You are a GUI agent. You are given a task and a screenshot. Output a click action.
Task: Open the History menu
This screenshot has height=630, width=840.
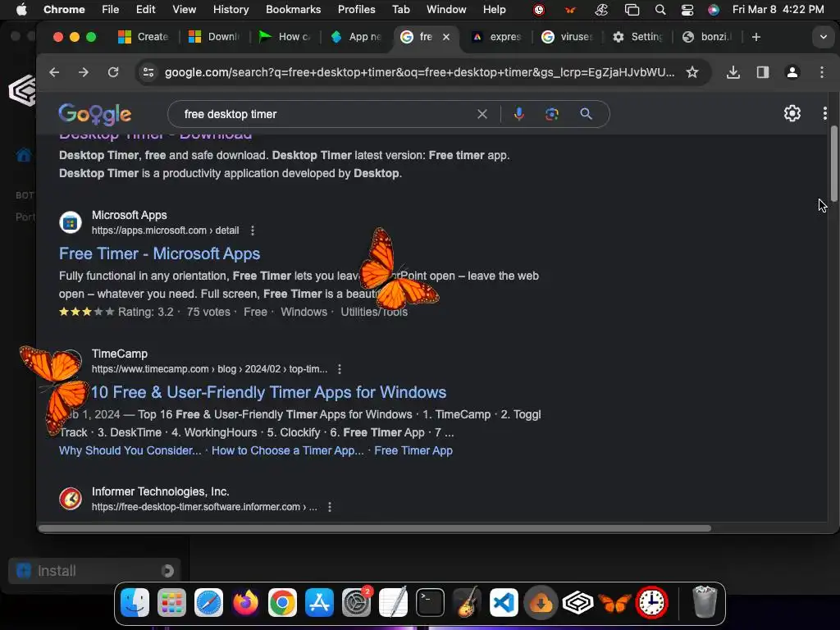coord(231,10)
